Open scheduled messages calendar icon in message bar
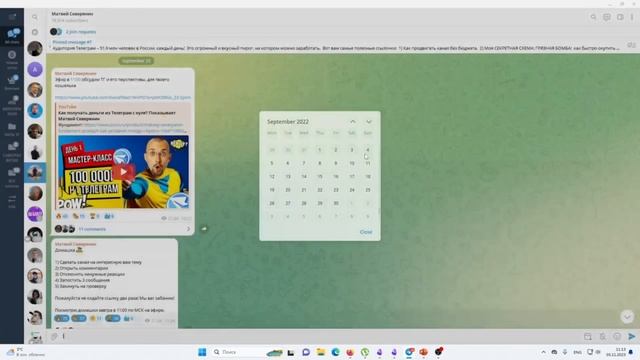 pos(588,336)
